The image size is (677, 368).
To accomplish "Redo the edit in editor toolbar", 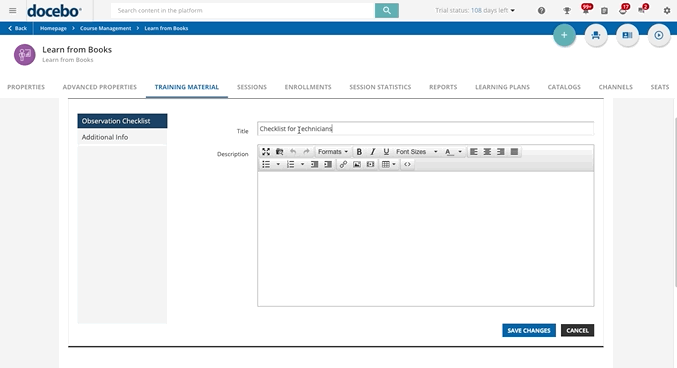I will (x=307, y=152).
